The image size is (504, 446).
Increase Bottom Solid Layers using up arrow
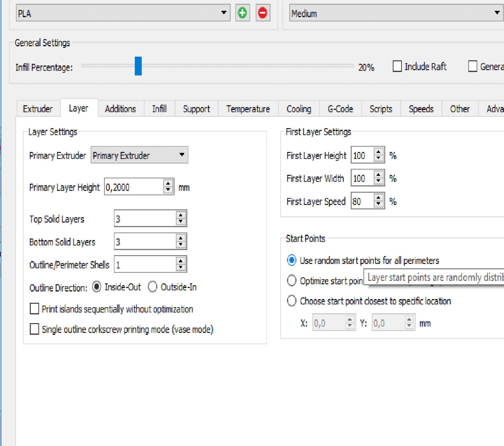point(180,238)
